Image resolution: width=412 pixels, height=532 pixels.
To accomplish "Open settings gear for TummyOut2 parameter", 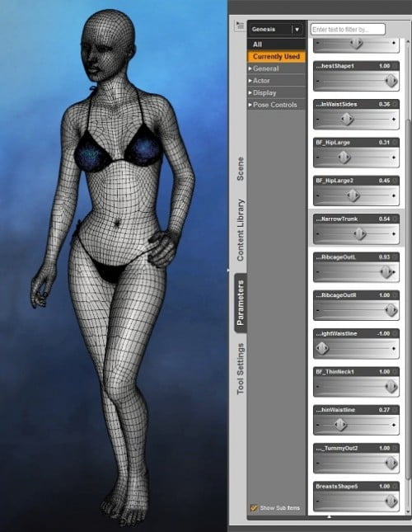I will click(x=395, y=448).
